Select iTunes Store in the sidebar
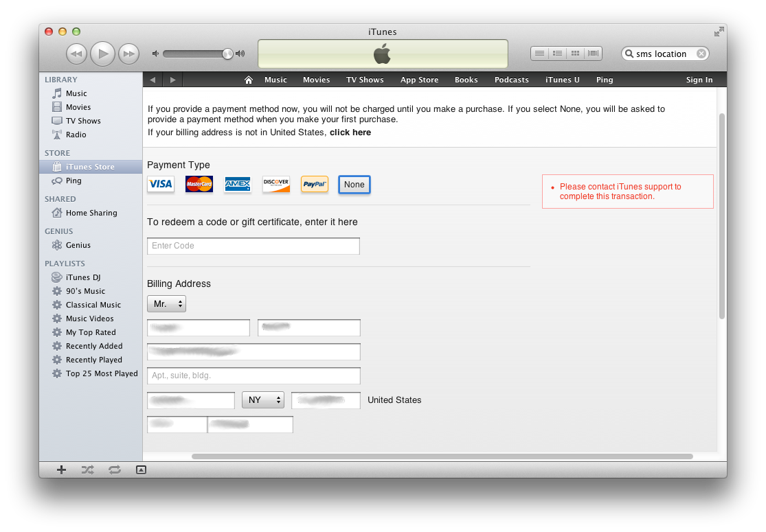766x532 pixels. click(x=91, y=167)
